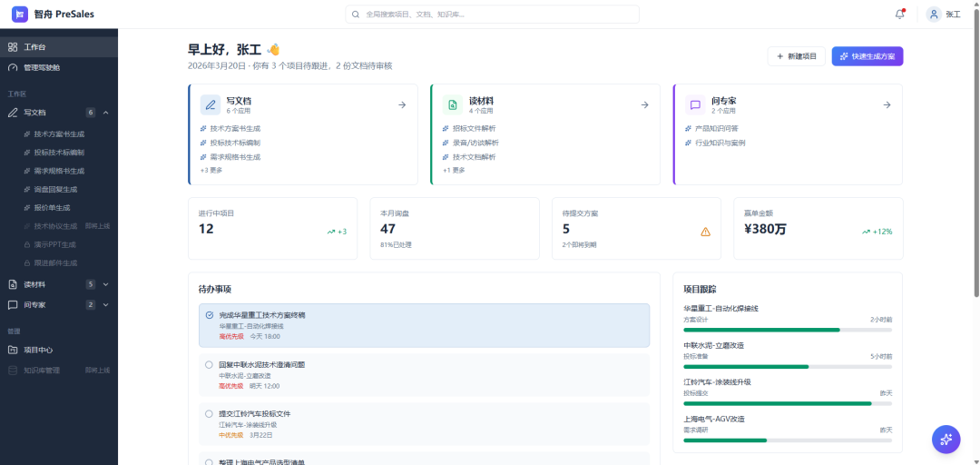Image resolution: width=980 pixels, height=465 pixels.
Task: Click the 智舟 PreSales logo icon
Action: (x=19, y=14)
